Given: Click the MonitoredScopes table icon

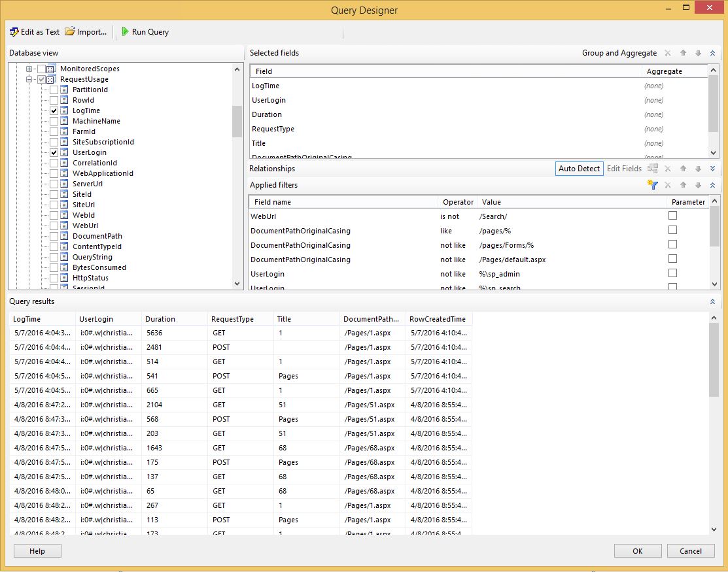Looking at the screenshot, I should point(52,69).
